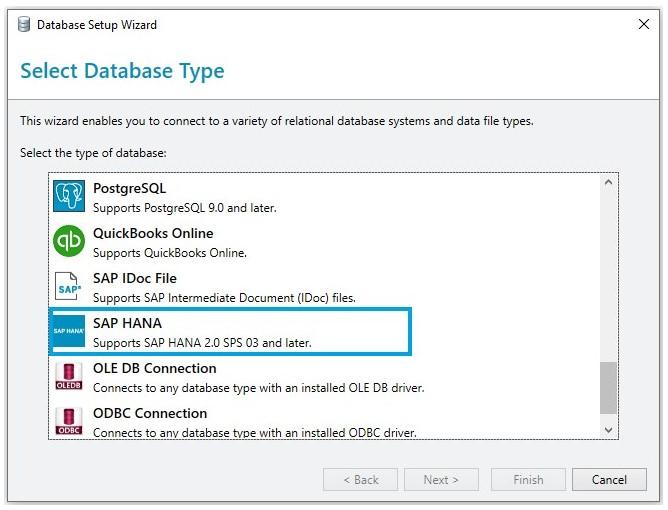This screenshot has width=668, height=510.
Task: Select ODBC Connection entry title
Action: click(150, 413)
